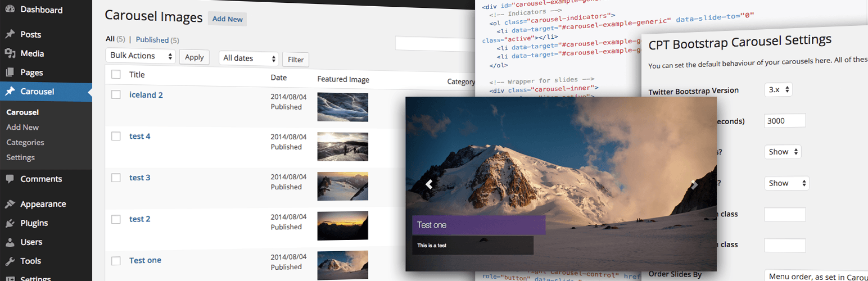The width and height of the screenshot is (868, 281).
Task: Open Twitter Bootstrap Version 3.x dropdown
Action: pyautogui.click(x=778, y=89)
